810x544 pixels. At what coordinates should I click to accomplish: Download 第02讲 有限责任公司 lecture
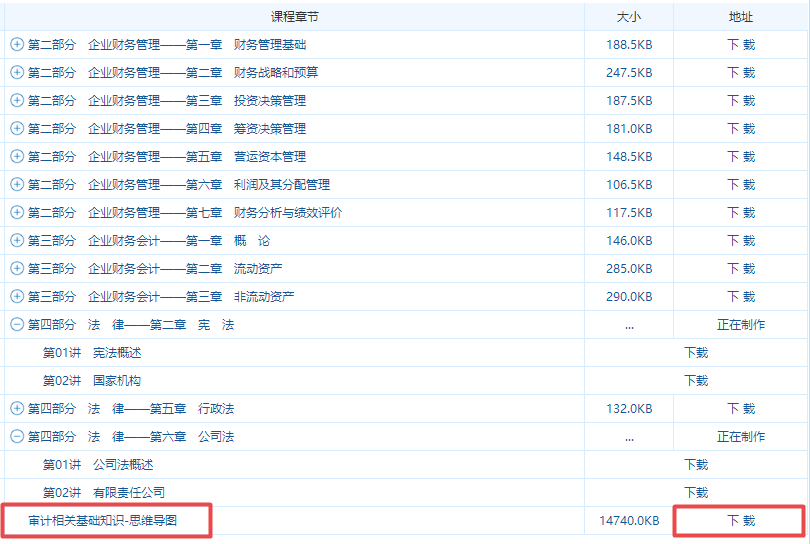point(696,492)
